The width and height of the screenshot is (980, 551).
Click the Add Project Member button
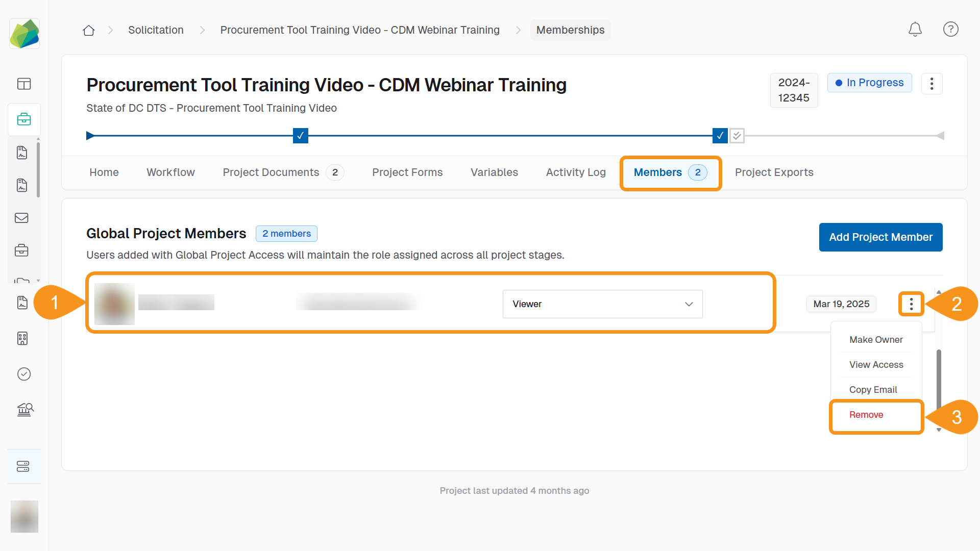click(880, 237)
